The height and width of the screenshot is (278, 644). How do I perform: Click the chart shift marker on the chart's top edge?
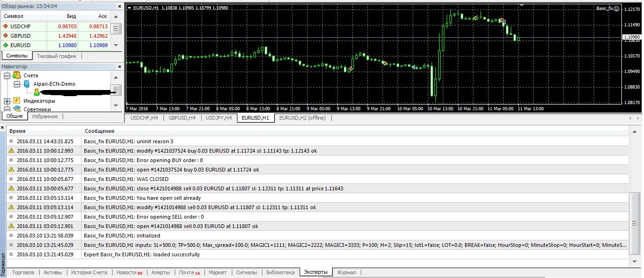pyautogui.click(x=521, y=5)
